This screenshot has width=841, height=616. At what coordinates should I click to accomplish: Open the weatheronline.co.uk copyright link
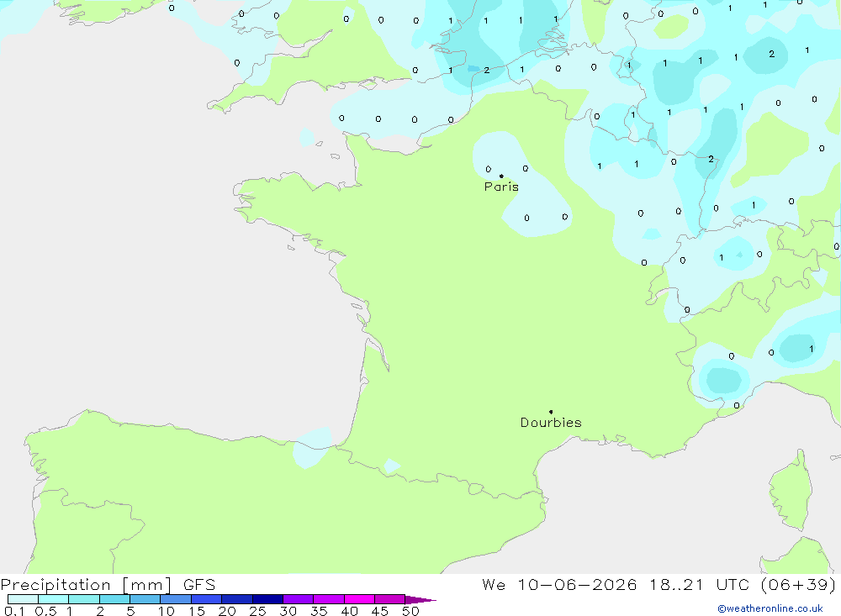770,608
